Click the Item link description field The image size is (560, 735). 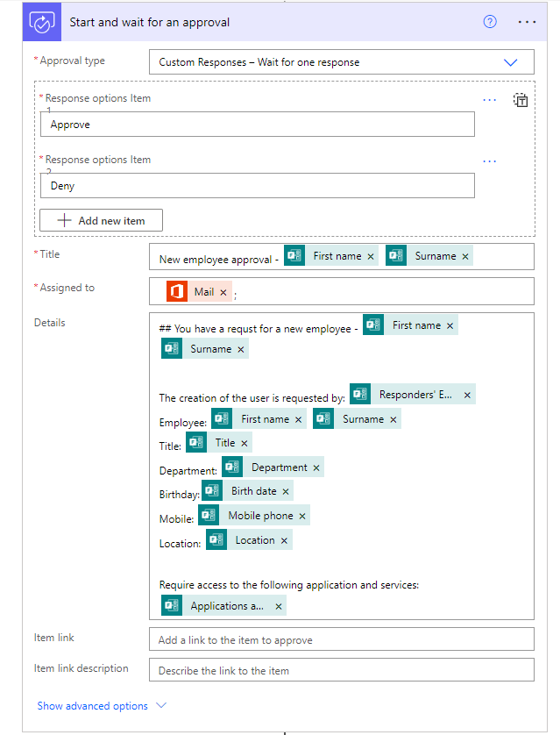pos(341,670)
